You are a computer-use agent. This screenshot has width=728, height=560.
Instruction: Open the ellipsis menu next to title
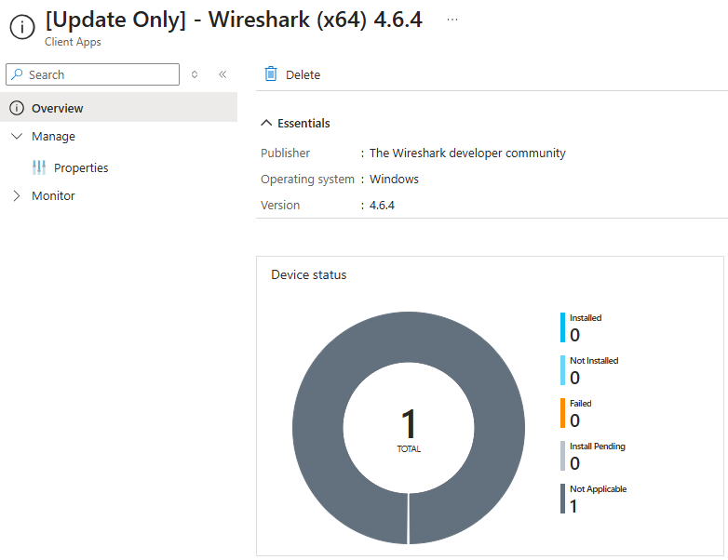click(x=452, y=20)
